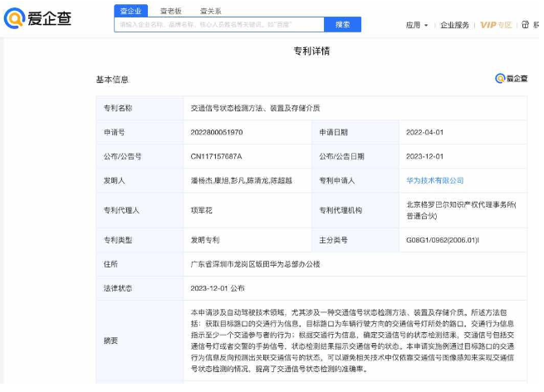Switch to the 查老板 tab

[172, 12]
